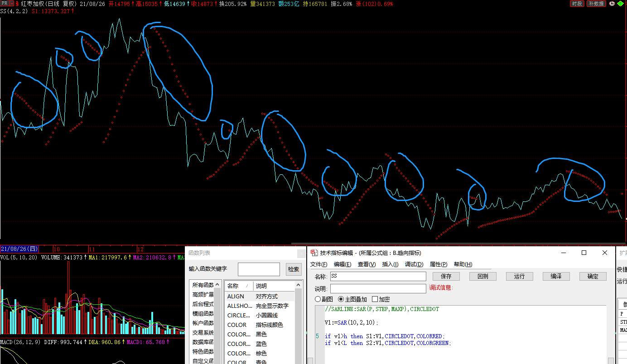Select the CIRCLE... 小圆圈线 row
627x364 pixels.
(x=260, y=316)
